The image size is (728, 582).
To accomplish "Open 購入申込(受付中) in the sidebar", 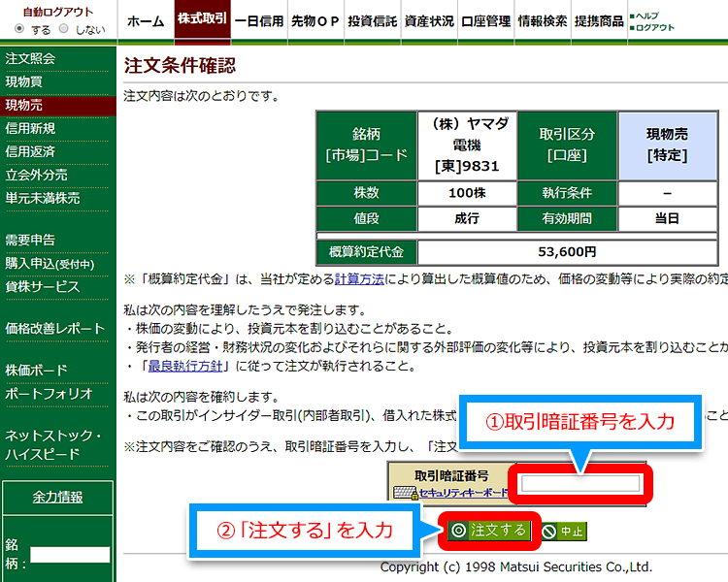I will click(x=50, y=264).
